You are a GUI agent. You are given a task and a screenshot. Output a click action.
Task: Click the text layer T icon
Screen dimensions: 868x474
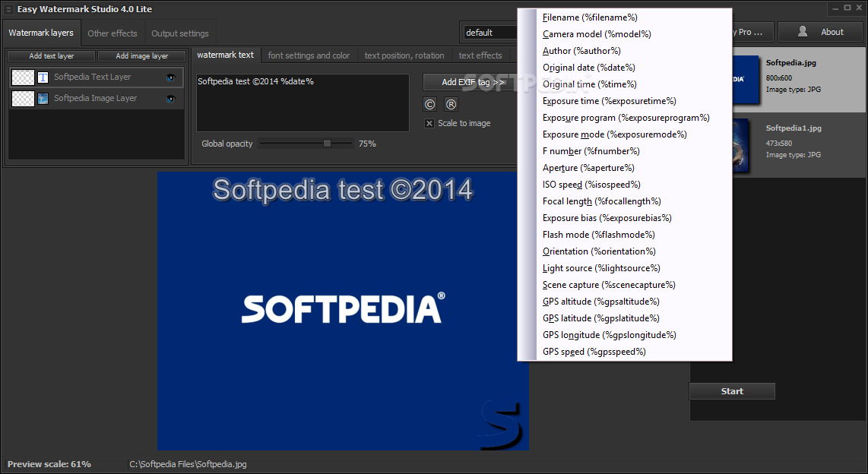tap(43, 77)
